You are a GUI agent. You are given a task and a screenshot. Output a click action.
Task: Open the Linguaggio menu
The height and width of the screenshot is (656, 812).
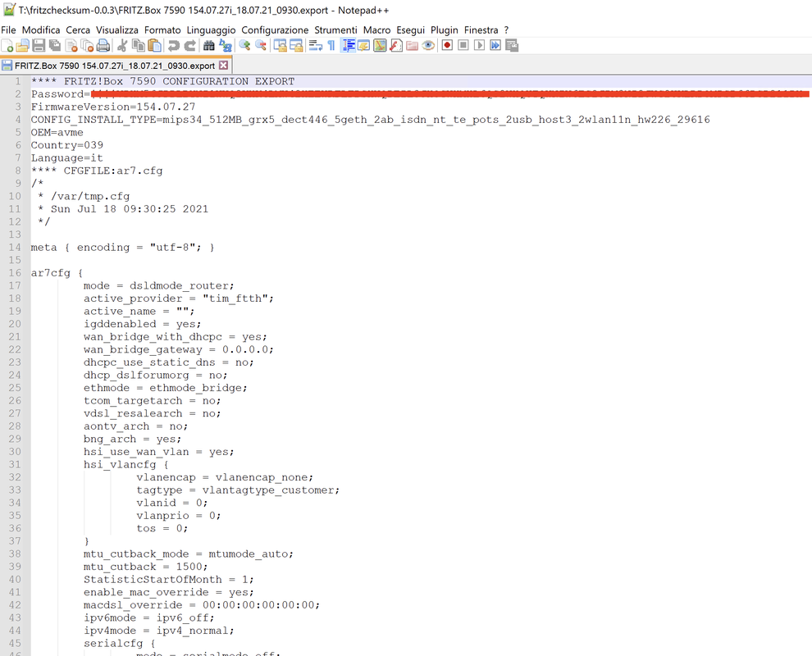click(212, 30)
